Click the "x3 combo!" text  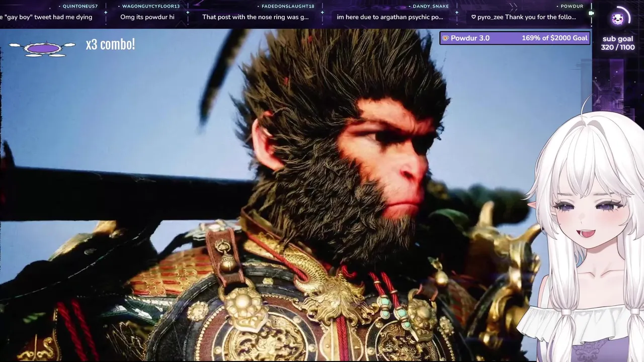click(x=110, y=44)
